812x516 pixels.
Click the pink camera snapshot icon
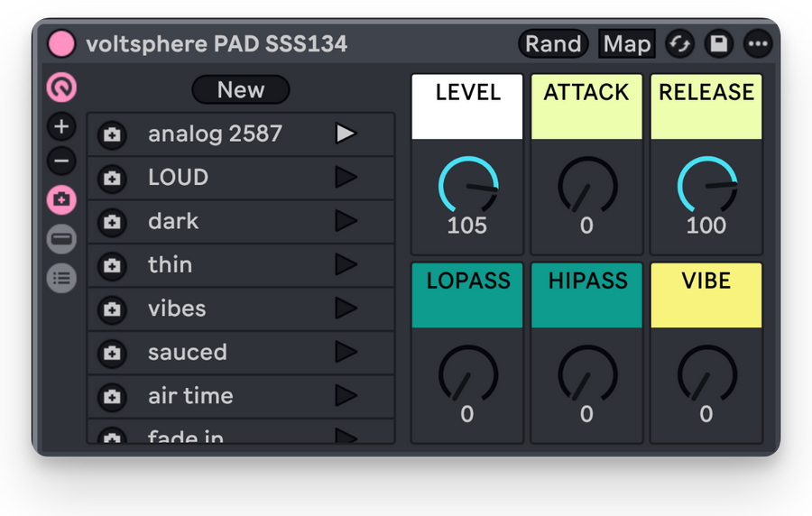61,199
